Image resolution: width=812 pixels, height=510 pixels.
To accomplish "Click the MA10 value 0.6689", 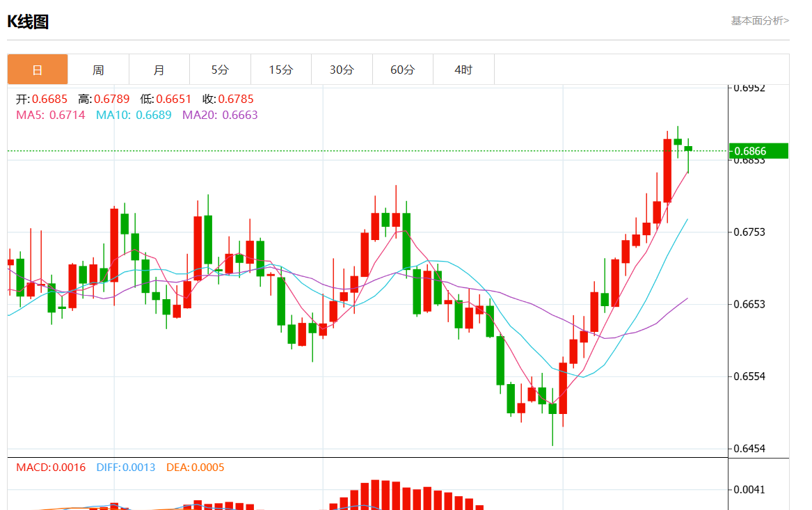I will tap(154, 115).
